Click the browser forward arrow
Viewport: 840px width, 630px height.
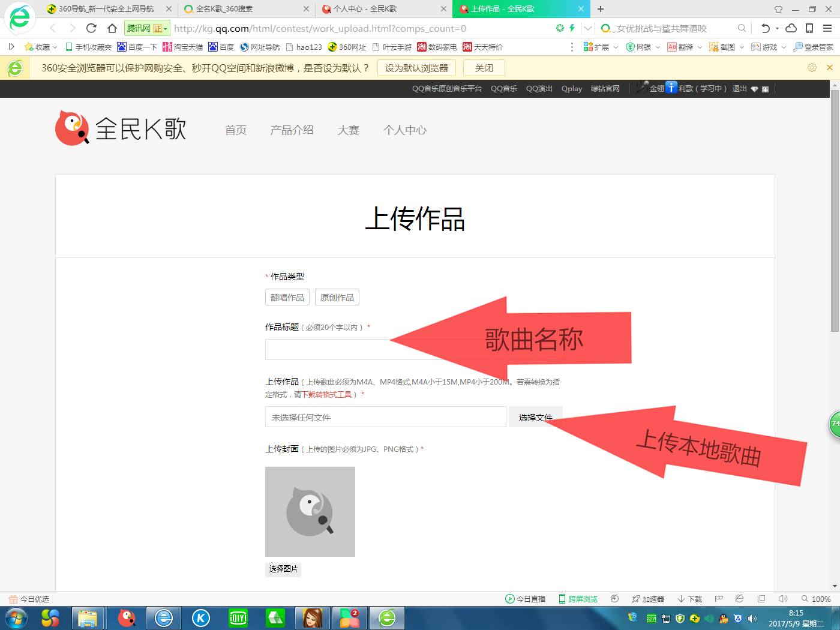[x=72, y=28]
